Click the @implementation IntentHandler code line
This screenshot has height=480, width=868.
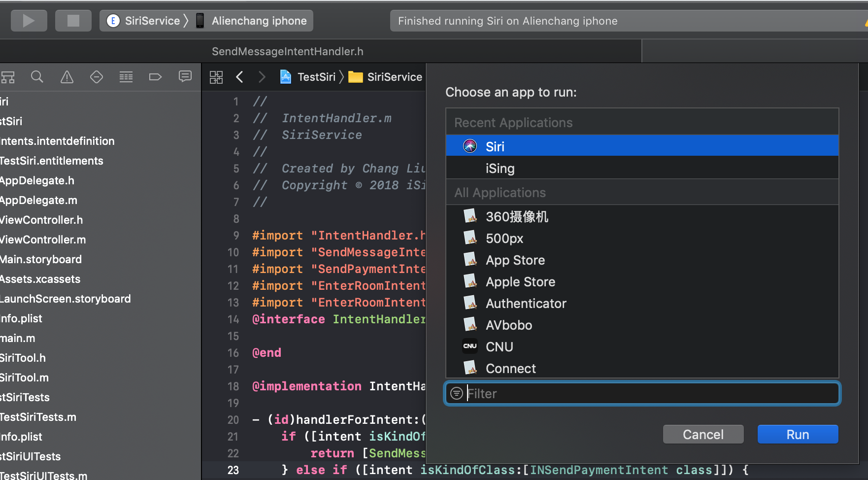point(338,386)
